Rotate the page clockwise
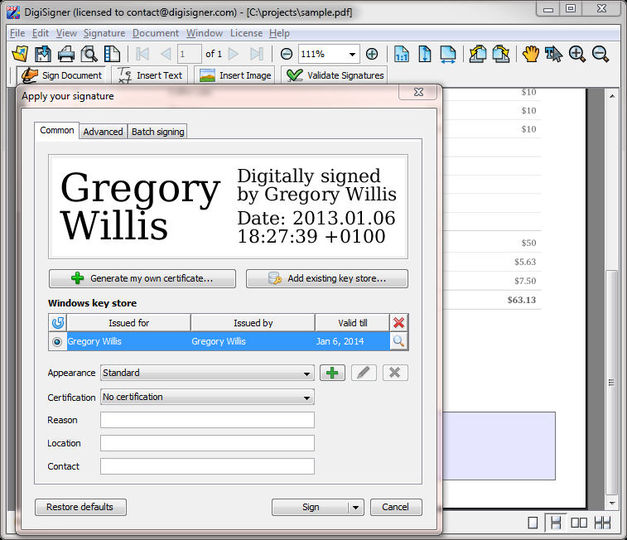627x540 pixels. pyautogui.click(x=501, y=54)
